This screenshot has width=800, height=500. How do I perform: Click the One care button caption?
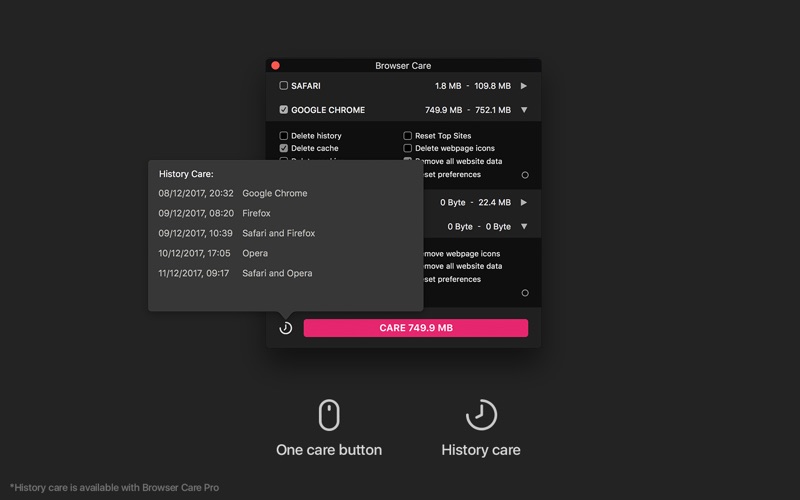pyautogui.click(x=329, y=449)
